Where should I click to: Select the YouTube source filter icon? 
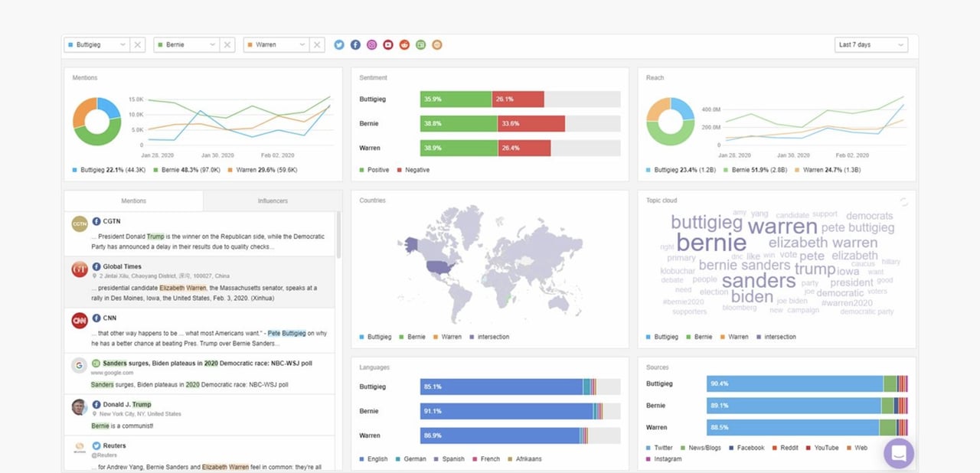pos(387,44)
